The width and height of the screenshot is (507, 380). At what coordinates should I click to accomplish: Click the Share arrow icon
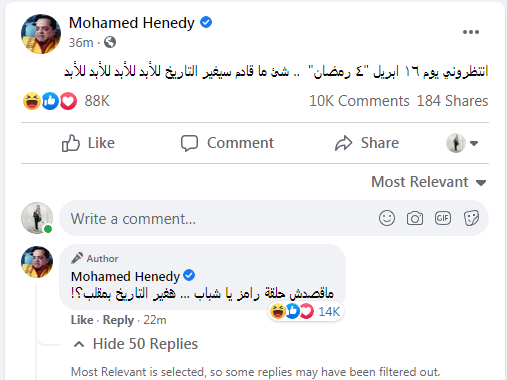tap(343, 143)
